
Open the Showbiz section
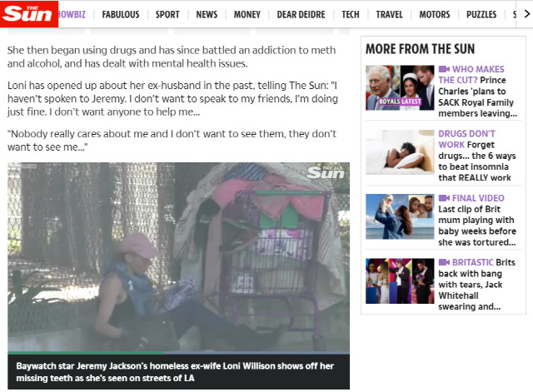pos(72,15)
